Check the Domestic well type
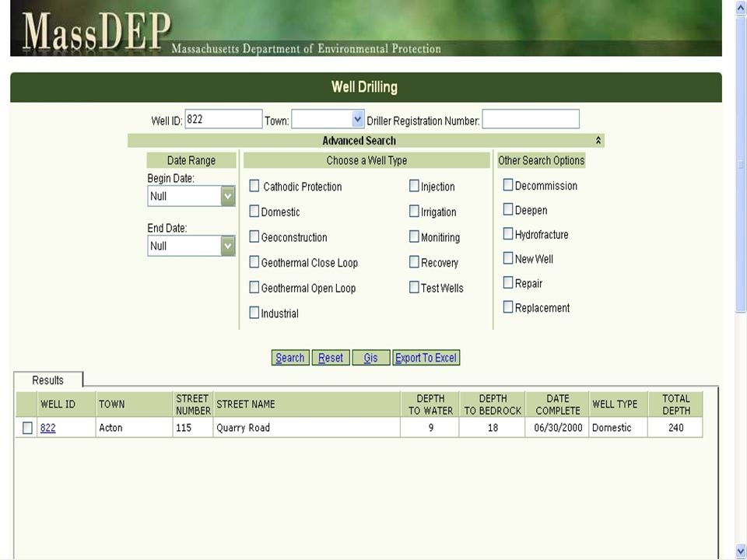Screen dimensions: 747x560 pos(254,211)
